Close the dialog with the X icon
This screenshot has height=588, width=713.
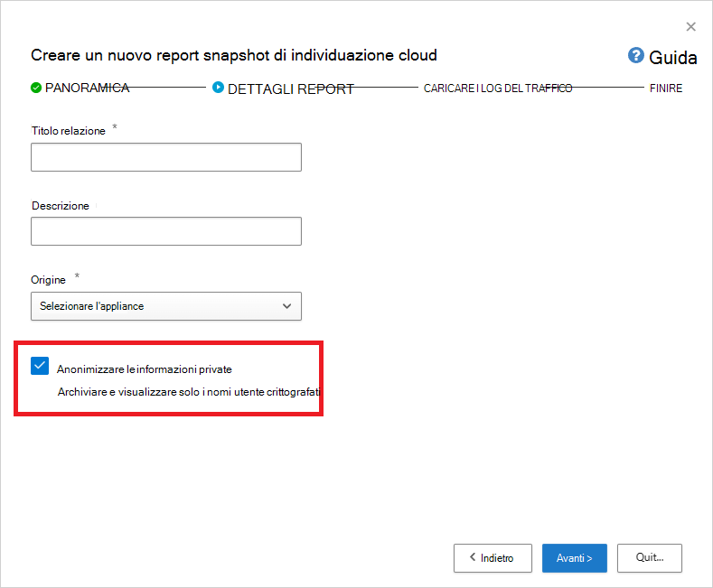pos(690,27)
